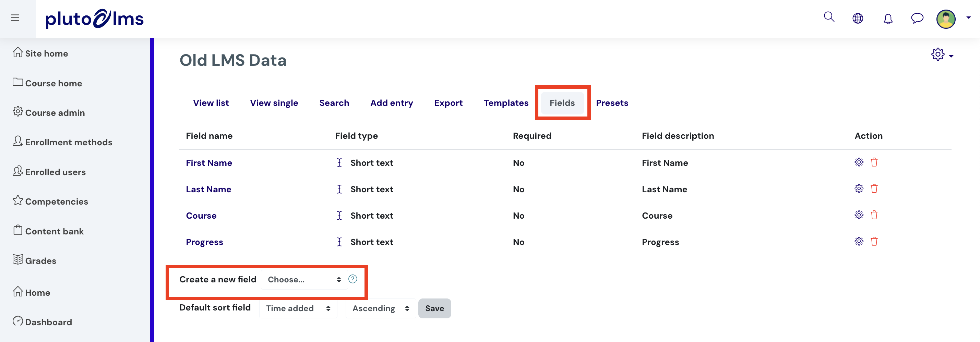Image resolution: width=980 pixels, height=342 pixels.
Task: Switch to the Export tab
Action: (448, 103)
